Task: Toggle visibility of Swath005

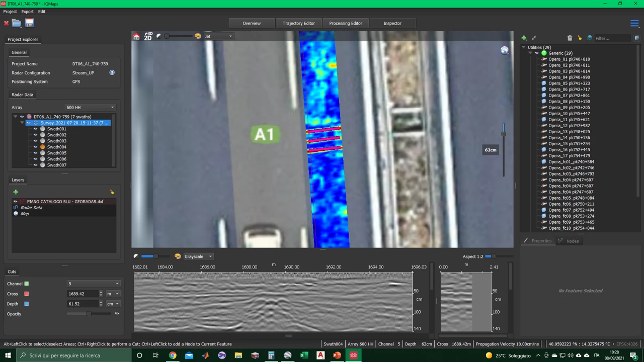Action: click(x=35, y=153)
